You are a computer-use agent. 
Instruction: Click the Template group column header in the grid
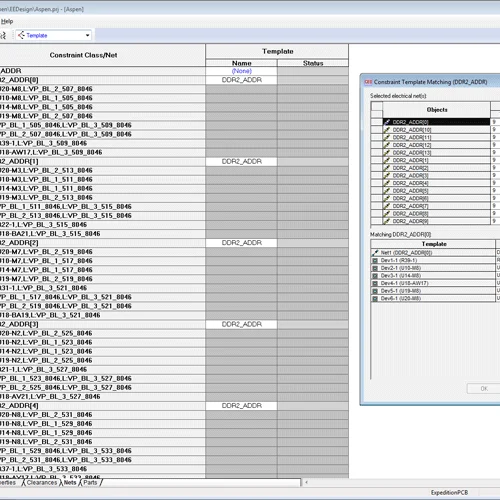(277, 51)
